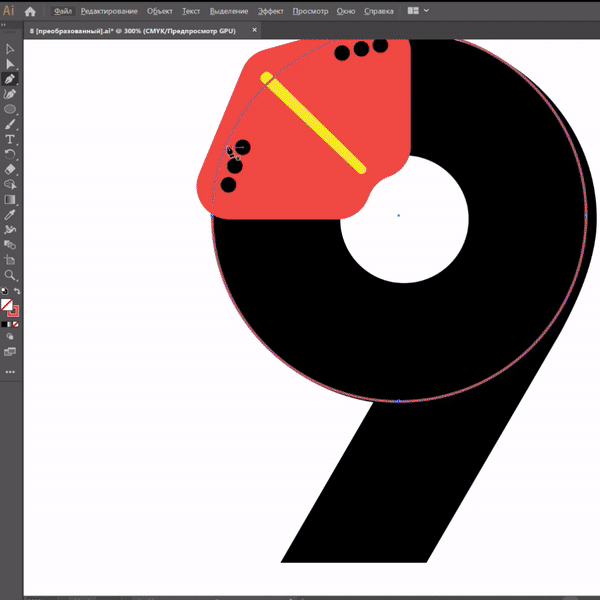Image resolution: width=600 pixels, height=600 pixels.
Task: Select the Ellipse shape tool
Action: pyautogui.click(x=10, y=109)
